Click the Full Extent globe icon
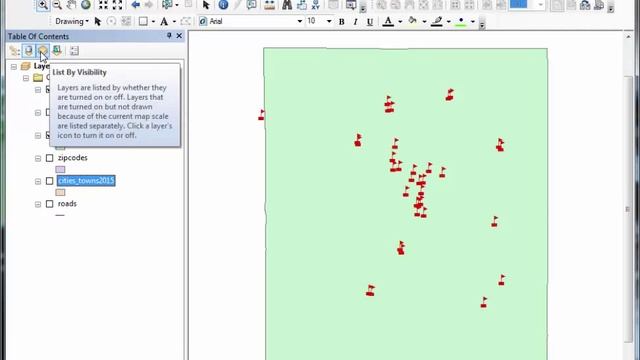640x360 pixels. click(85, 5)
